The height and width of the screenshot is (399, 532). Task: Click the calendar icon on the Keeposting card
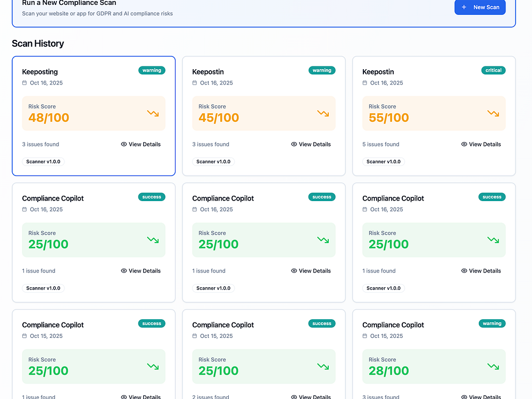[24, 83]
